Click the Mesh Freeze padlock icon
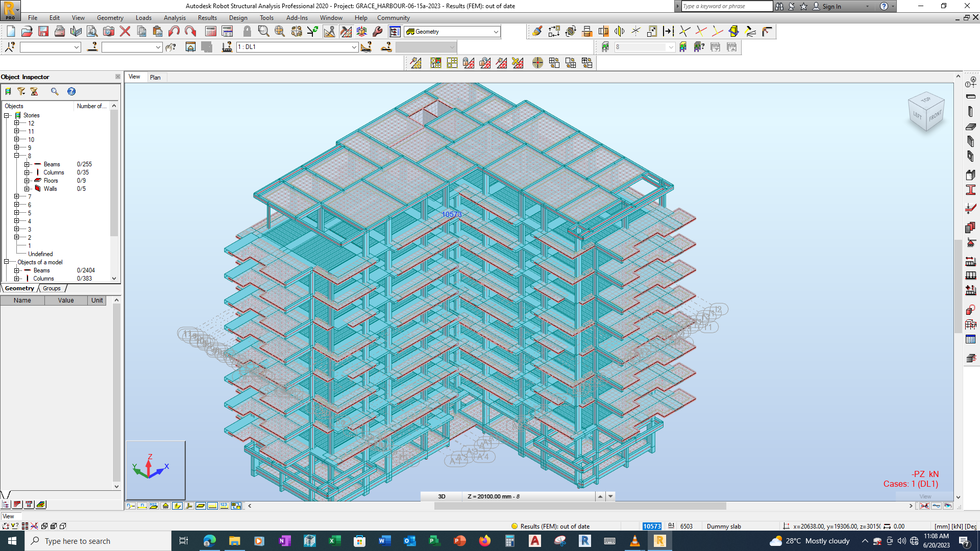 [x=469, y=63]
